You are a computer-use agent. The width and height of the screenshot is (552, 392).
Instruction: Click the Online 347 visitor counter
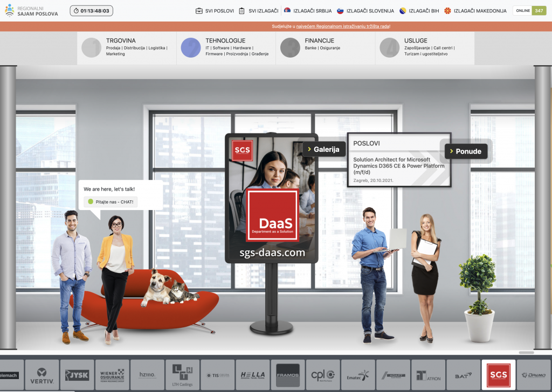pyautogui.click(x=529, y=11)
